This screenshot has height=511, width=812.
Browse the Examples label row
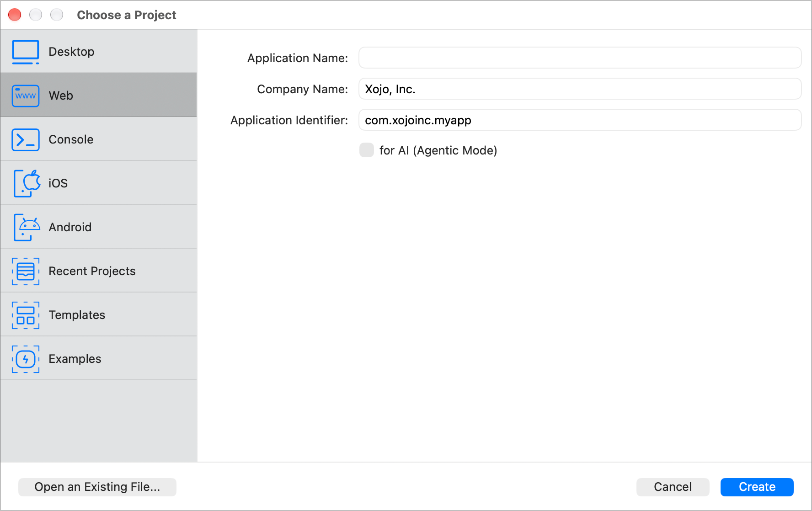(x=75, y=359)
